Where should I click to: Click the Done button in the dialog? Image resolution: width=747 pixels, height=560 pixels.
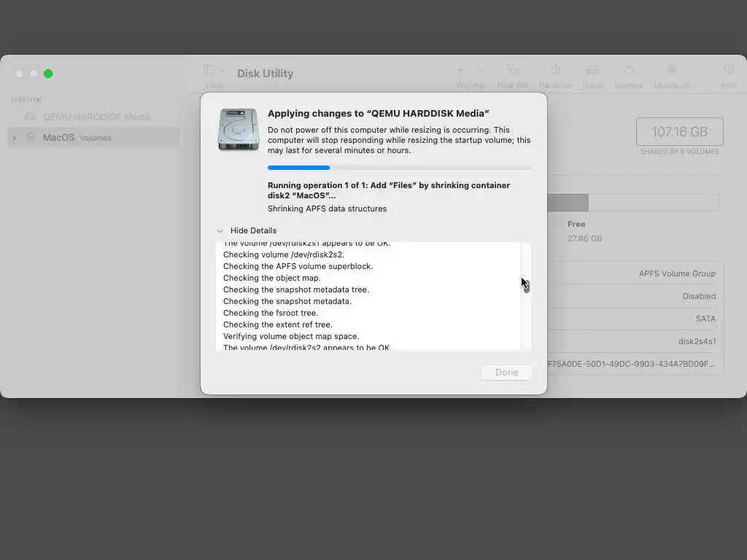(506, 373)
